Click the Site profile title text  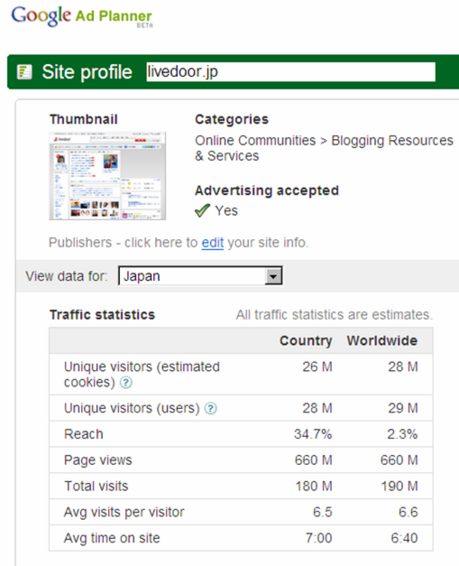(87, 71)
